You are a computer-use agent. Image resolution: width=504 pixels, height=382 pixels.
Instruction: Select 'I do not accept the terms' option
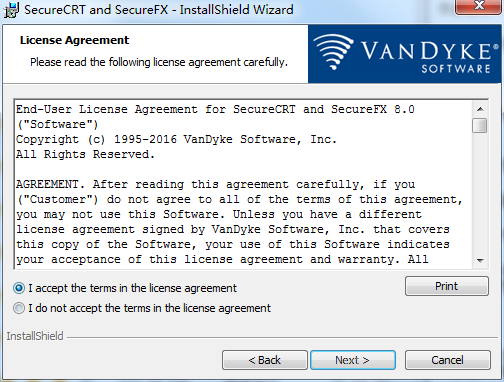point(19,308)
